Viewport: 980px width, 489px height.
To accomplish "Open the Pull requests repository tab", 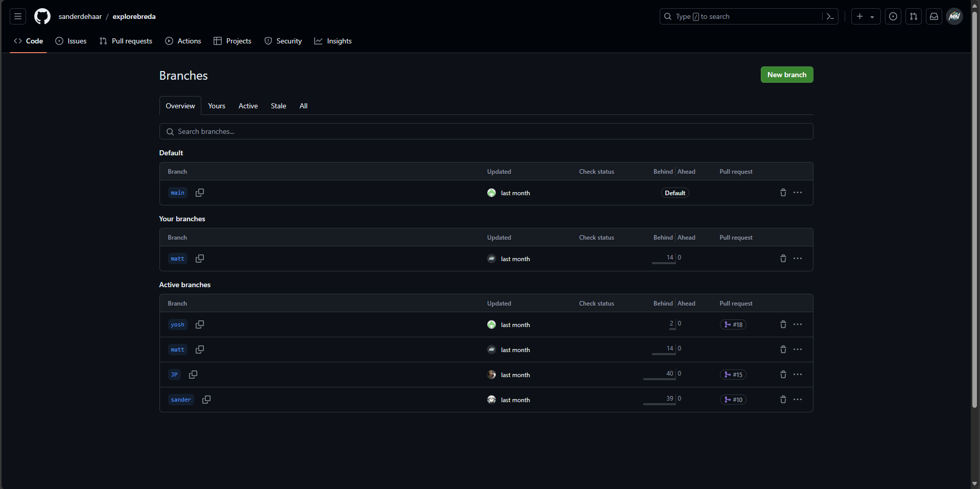I will 126,41.
